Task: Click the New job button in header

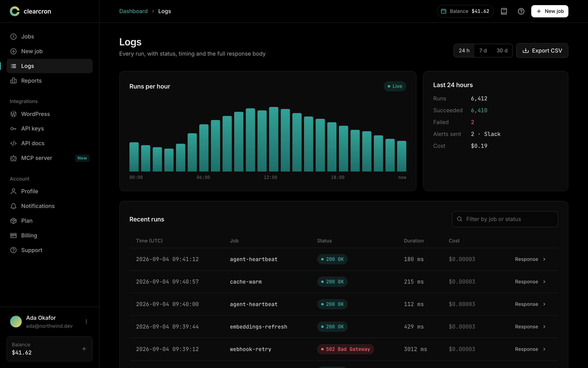Action: pyautogui.click(x=550, y=11)
